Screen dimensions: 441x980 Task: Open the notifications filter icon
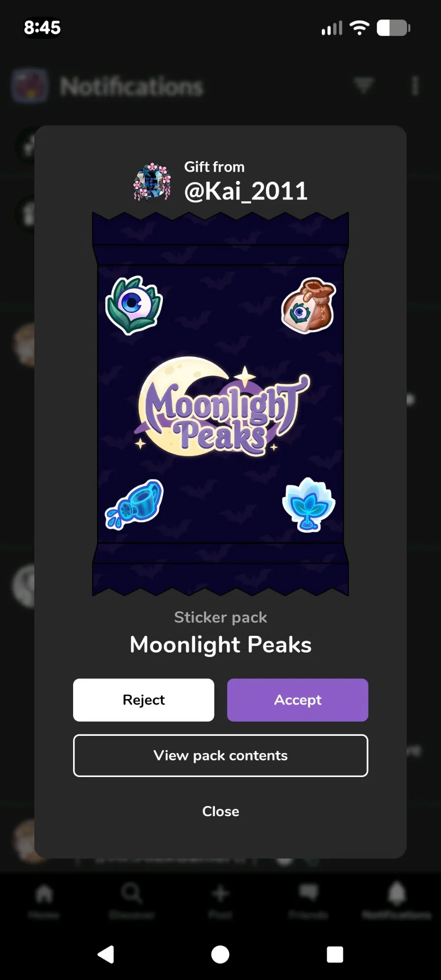(363, 85)
